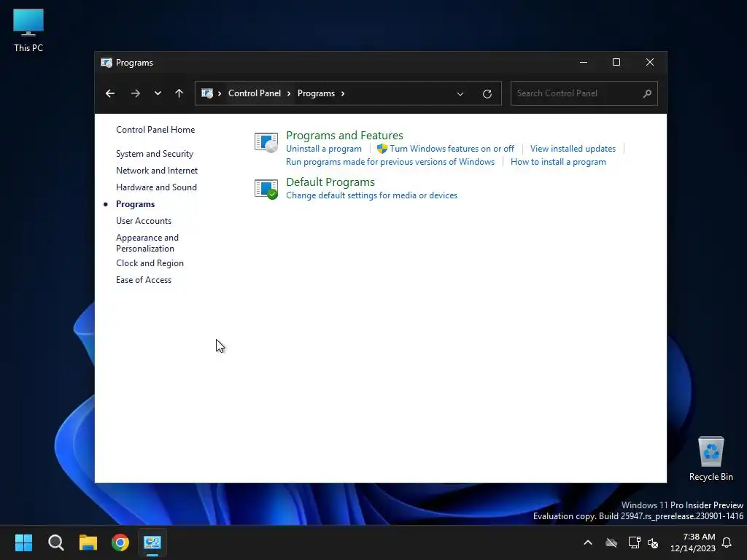Open the Default Programs heading link
Viewport: 747px width, 560px height.
click(330, 182)
